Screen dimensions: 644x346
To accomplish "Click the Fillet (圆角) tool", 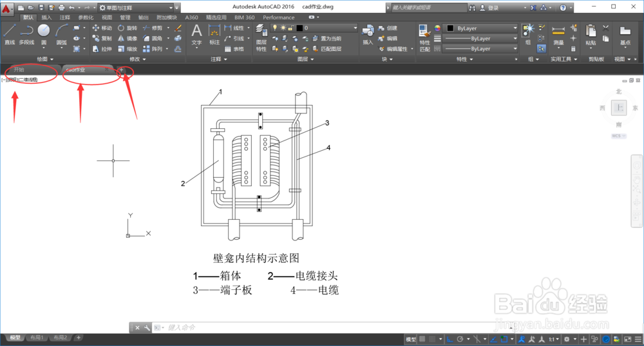I will click(x=153, y=38).
